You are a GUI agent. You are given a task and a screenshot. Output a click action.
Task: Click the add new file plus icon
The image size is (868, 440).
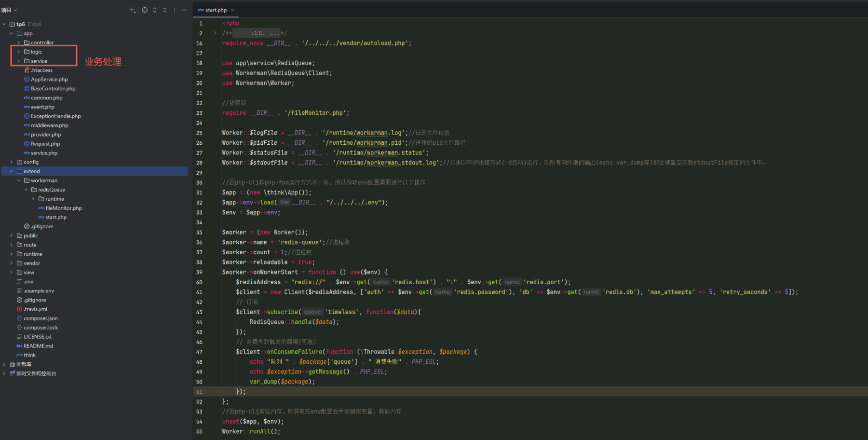pyautogui.click(x=132, y=10)
